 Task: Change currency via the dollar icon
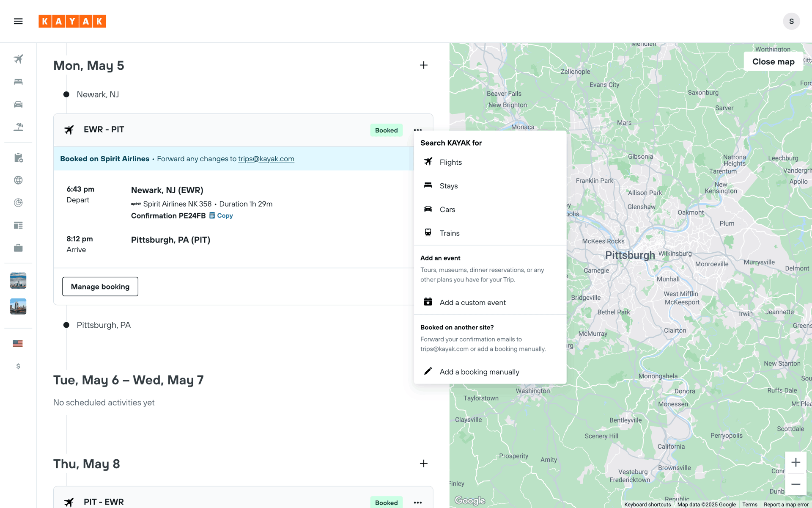click(x=18, y=366)
